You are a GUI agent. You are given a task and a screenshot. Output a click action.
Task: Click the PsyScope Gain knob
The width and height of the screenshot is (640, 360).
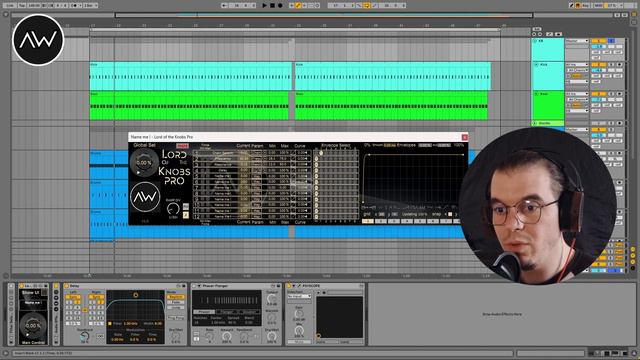(x=299, y=314)
